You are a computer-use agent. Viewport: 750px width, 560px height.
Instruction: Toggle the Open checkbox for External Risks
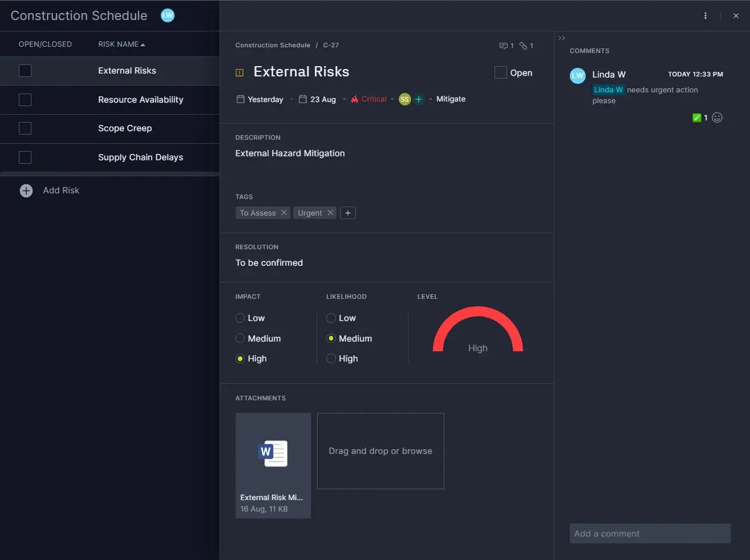501,72
